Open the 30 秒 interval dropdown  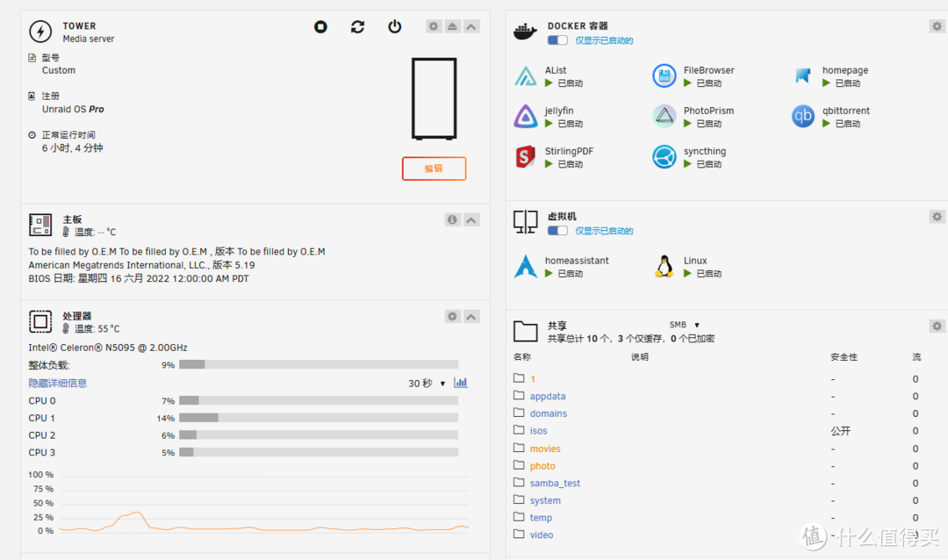coord(427,384)
